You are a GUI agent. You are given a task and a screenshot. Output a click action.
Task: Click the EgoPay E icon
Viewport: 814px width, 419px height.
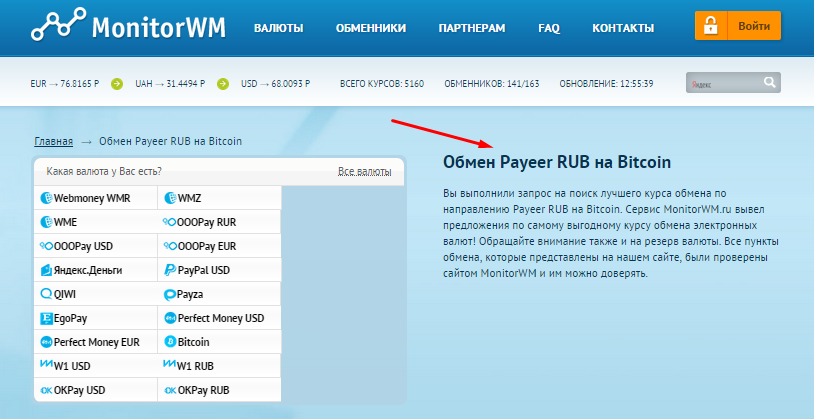[47, 318]
